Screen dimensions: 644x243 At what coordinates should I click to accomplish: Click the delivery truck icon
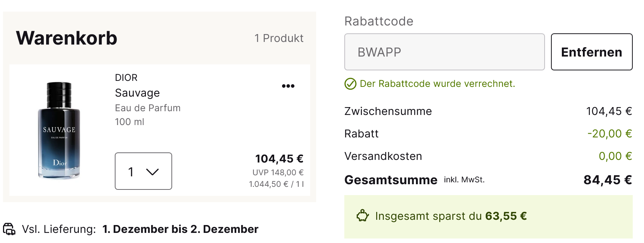(x=9, y=229)
